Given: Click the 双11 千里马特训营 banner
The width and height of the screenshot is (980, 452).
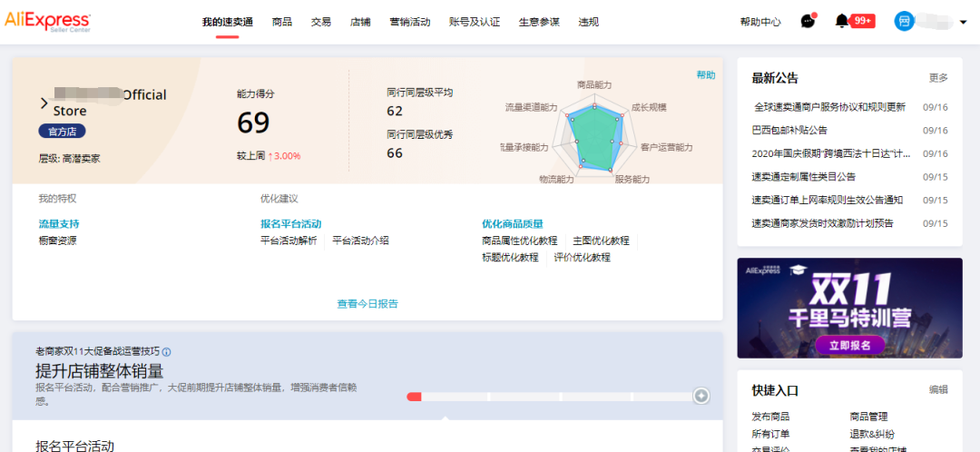Looking at the screenshot, I should pos(849,308).
